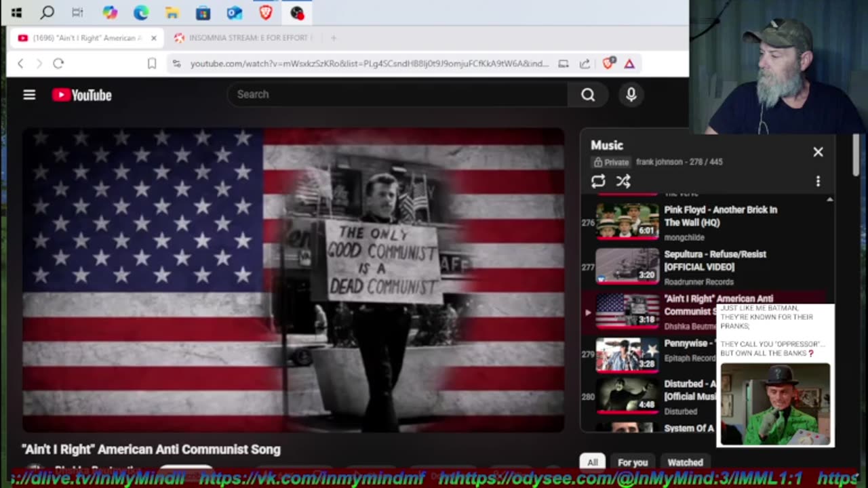Open Pink Floyd Another Brick thumbnail

tap(627, 222)
